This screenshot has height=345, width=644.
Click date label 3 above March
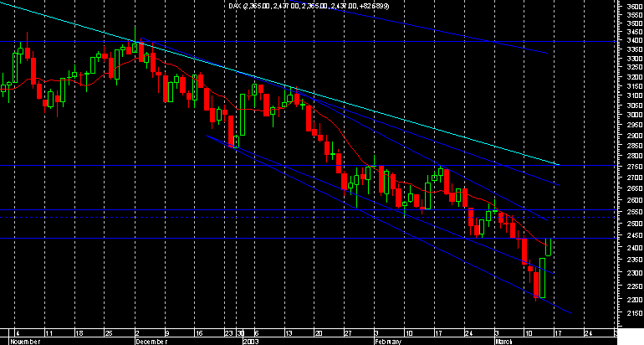coord(497,332)
